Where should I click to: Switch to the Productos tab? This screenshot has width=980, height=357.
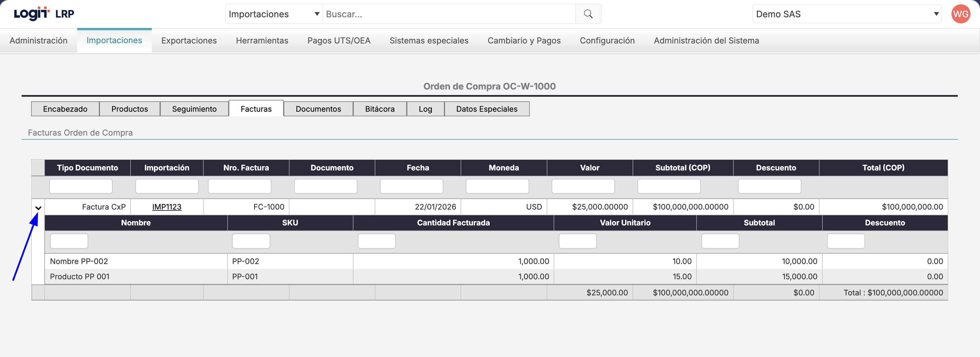(129, 109)
